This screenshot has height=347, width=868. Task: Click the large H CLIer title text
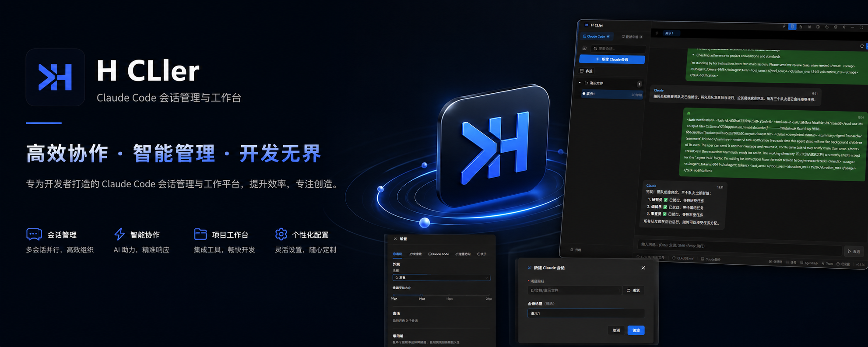coord(148,71)
